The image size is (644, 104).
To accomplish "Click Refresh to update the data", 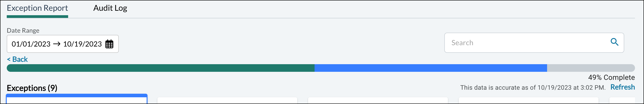I will click(622, 87).
